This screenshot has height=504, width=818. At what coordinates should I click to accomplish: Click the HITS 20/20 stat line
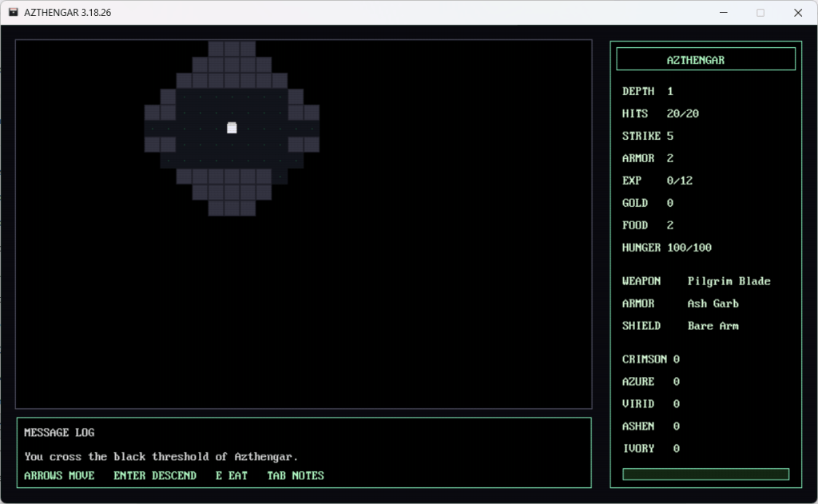click(x=660, y=113)
